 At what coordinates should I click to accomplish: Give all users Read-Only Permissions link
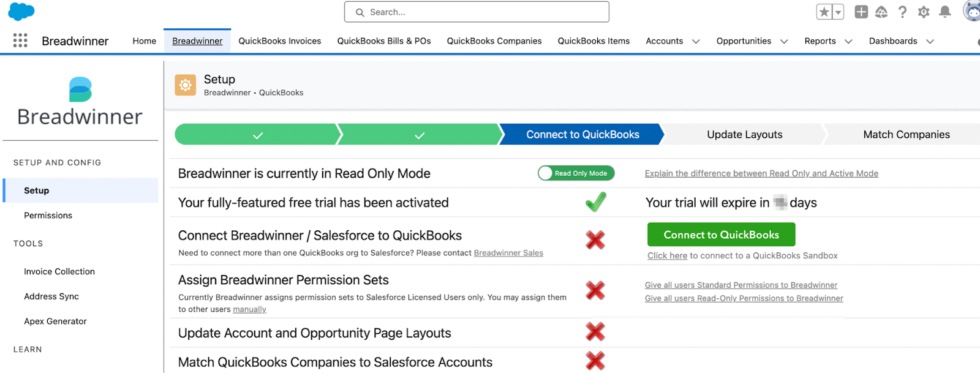pos(744,298)
